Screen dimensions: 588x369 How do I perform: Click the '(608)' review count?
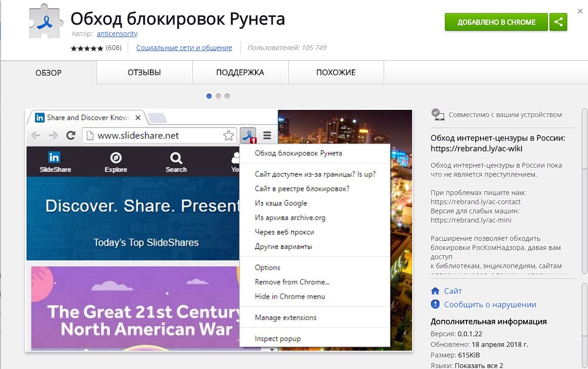pos(113,48)
